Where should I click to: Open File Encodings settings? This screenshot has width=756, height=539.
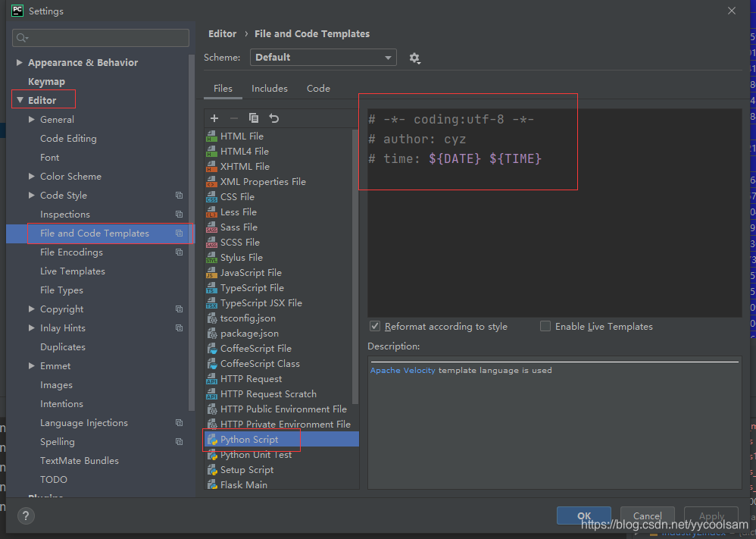(71, 252)
